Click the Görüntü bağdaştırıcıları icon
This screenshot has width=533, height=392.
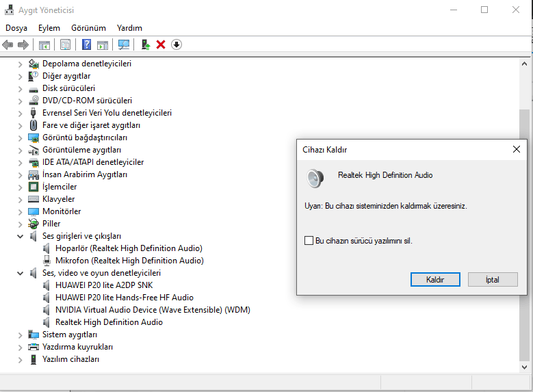(34, 138)
